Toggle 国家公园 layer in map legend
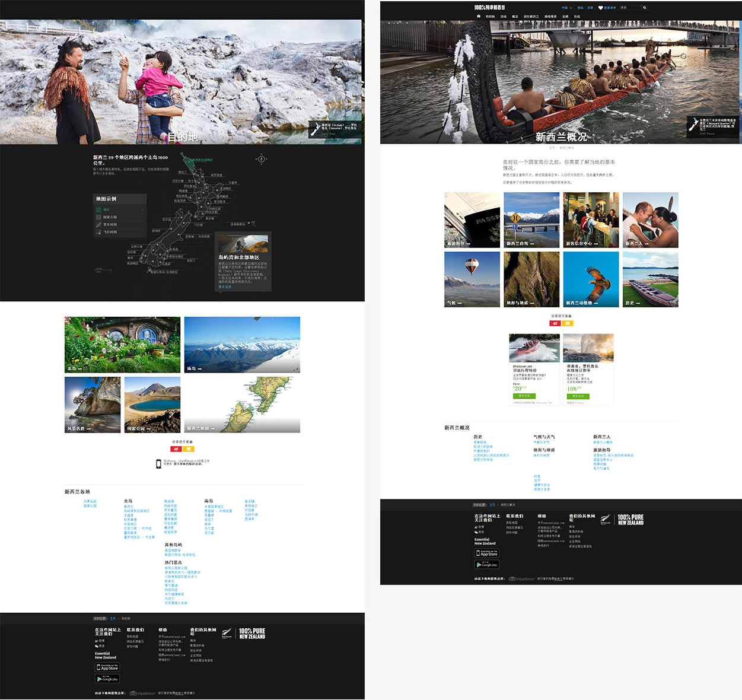 [x=110, y=217]
